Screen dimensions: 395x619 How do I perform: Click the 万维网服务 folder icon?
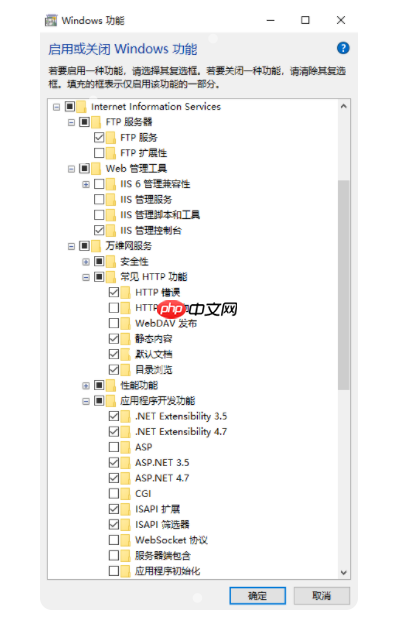[x=96, y=246]
